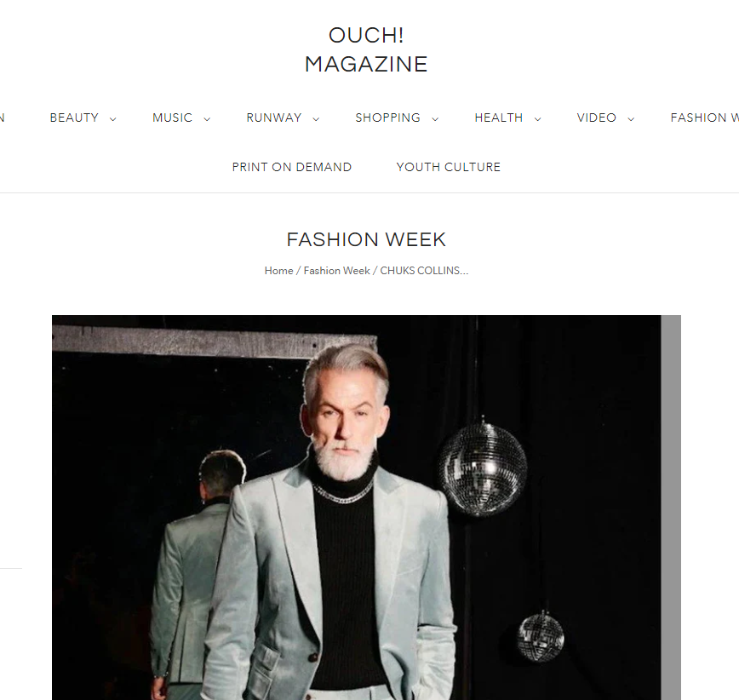Open the Video menu item
This screenshot has width=739, height=700.
click(597, 118)
